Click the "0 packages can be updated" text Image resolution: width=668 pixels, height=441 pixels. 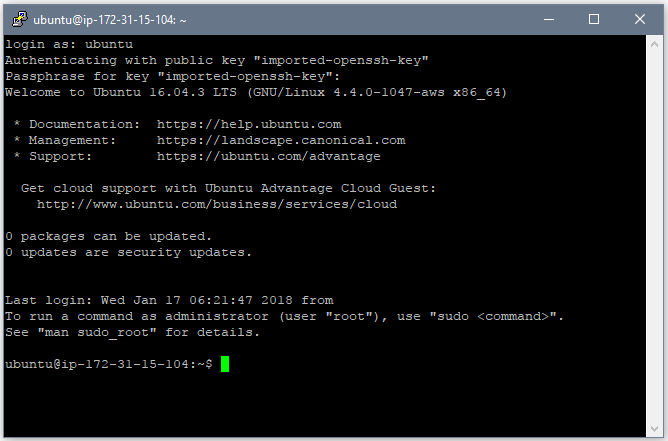click(108, 236)
